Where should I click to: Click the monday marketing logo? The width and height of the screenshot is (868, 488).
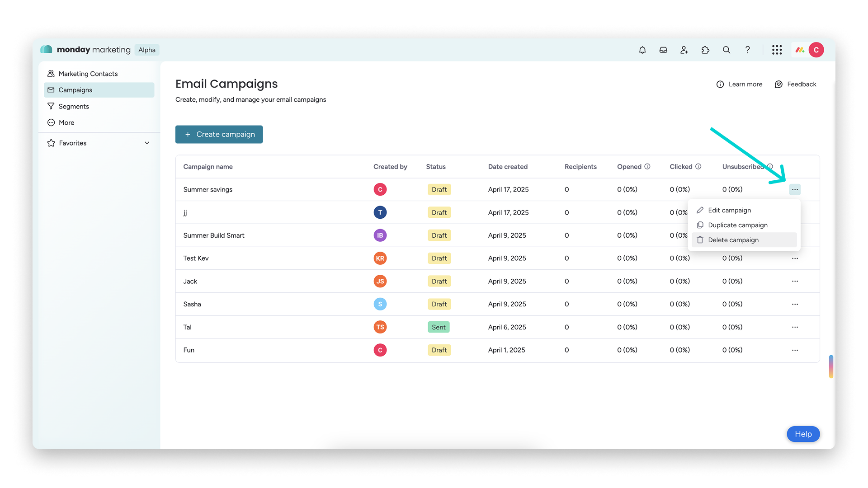coord(85,50)
